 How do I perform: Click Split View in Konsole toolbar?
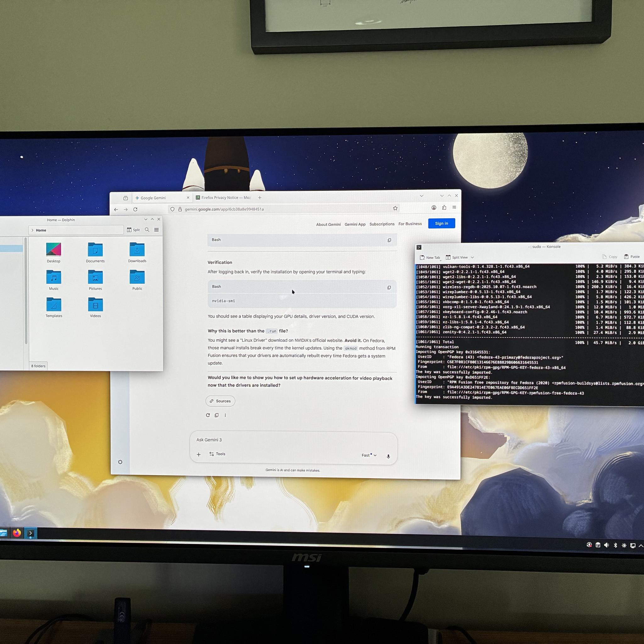[457, 257]
